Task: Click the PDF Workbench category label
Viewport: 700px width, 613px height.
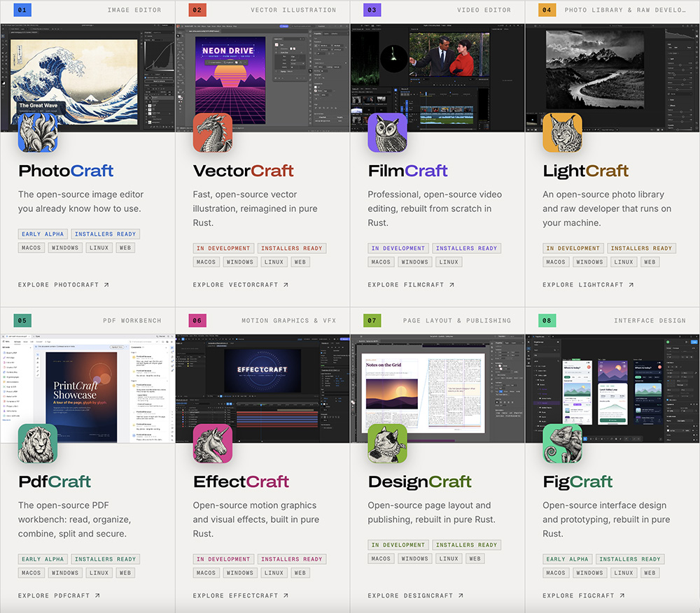Action: point(132,320)
